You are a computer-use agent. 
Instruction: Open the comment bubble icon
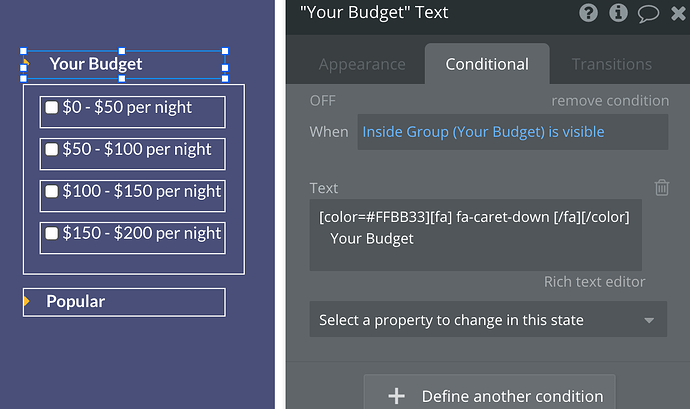coord(648,13)
